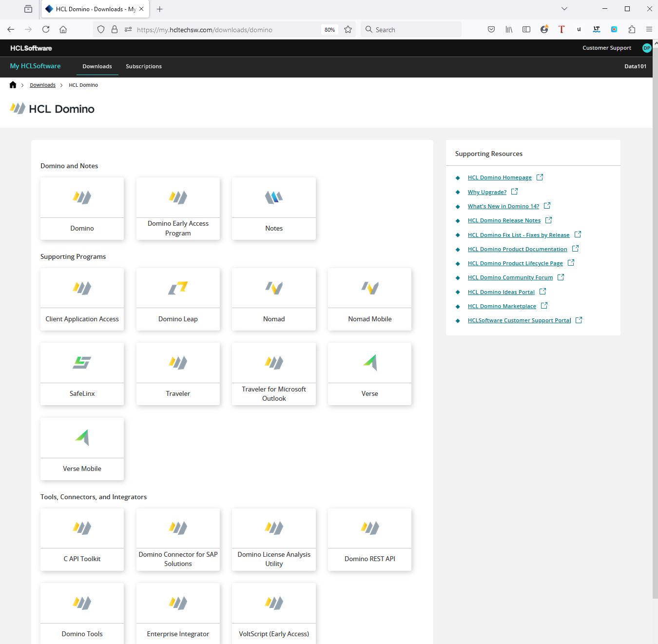Click the home icon in the breadcrumb

[13, 84]
